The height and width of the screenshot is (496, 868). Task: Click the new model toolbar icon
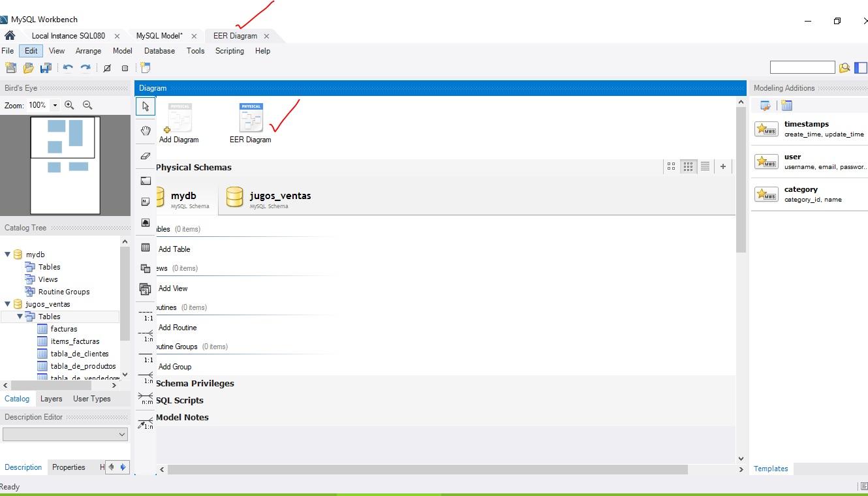[x=10, y=68]
